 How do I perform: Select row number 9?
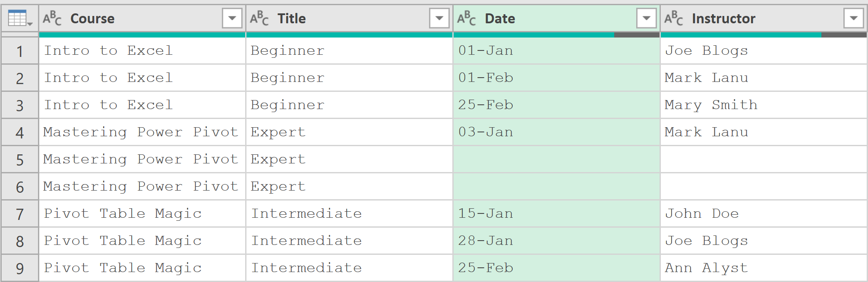tap(20, 269)
